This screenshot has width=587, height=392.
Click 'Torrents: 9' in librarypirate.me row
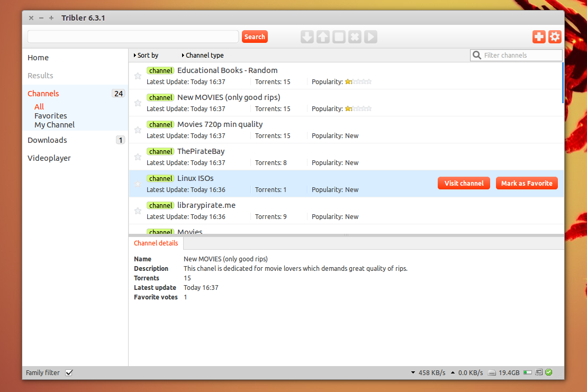coord(270,216)
